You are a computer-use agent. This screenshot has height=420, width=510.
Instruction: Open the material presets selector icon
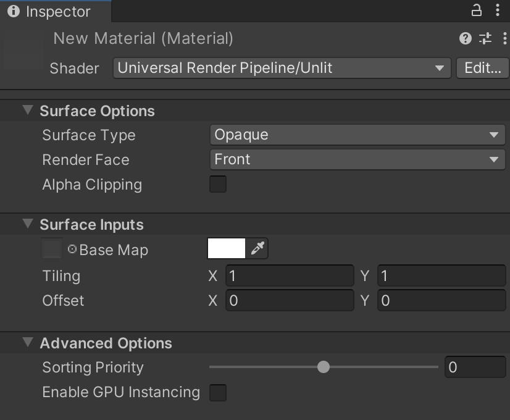(x=485, y=38)
